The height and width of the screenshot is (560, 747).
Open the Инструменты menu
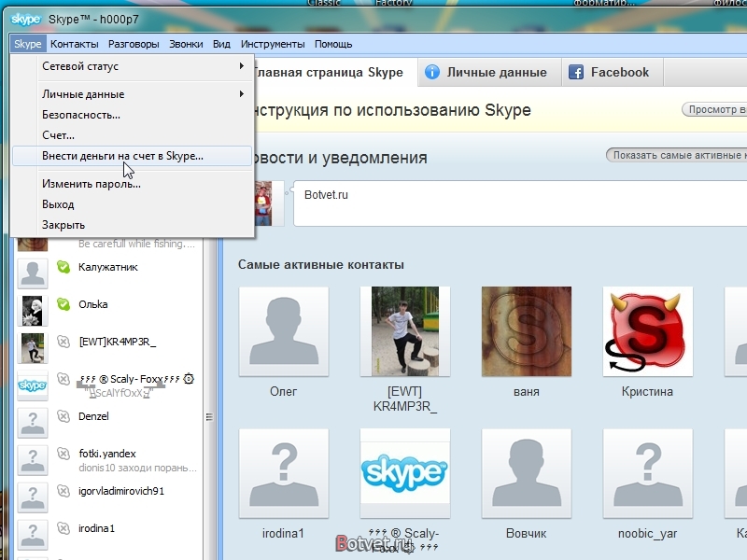pyautogui.click(x=273, y=44)
